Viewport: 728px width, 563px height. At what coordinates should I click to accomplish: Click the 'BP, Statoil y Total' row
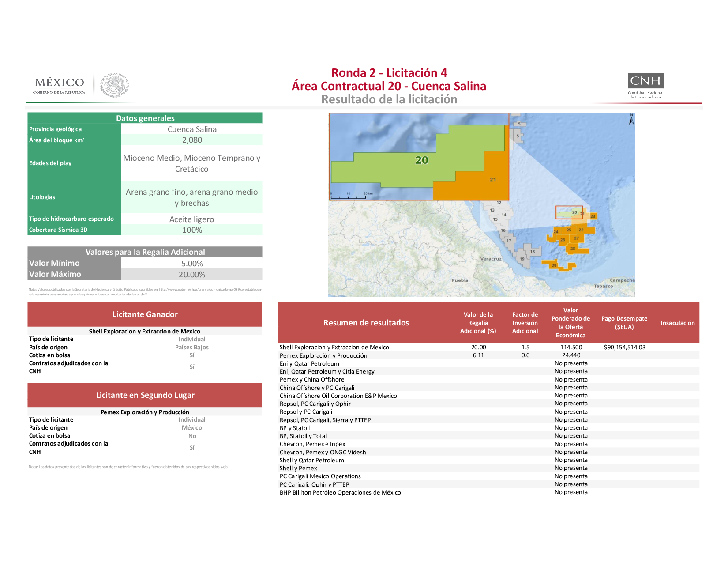pos(489,436)
